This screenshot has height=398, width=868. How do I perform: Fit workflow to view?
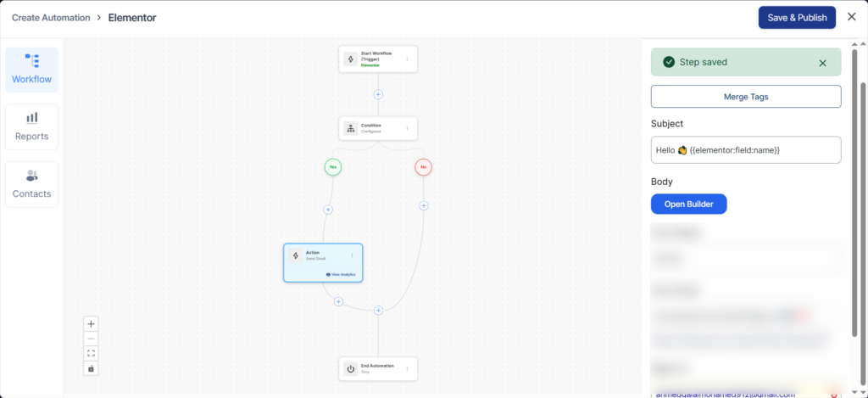pyautogui.click(x=92, y=353)
